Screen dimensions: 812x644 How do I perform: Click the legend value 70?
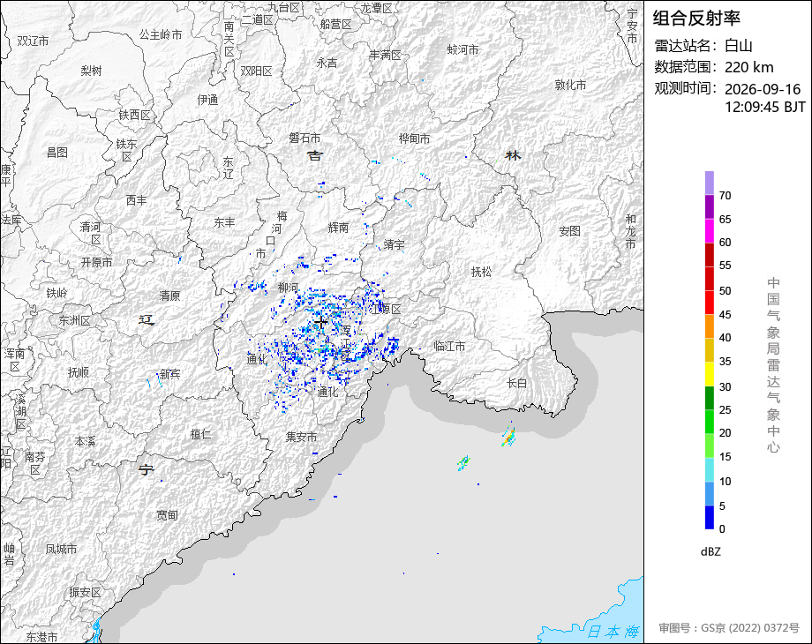(725, 196)
